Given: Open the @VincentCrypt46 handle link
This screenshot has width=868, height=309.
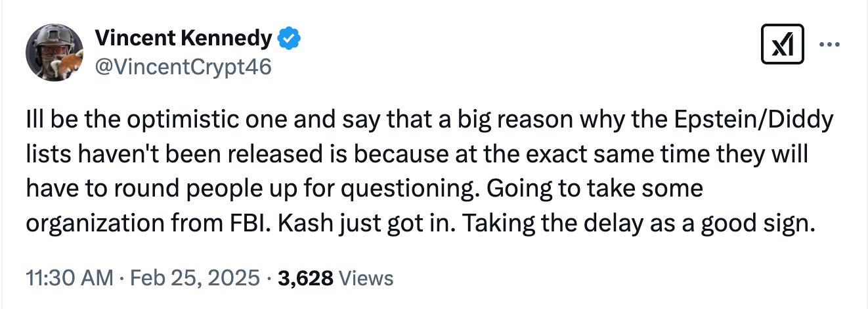Looking at the screenshot, I should (x=183, y=66).
